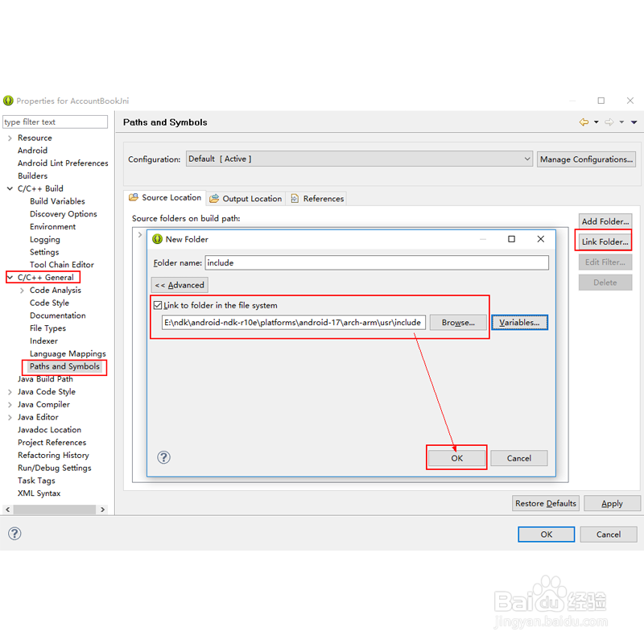Select Refactoring History tree item
Screen dimensions: 644x644
coord(53,456)
